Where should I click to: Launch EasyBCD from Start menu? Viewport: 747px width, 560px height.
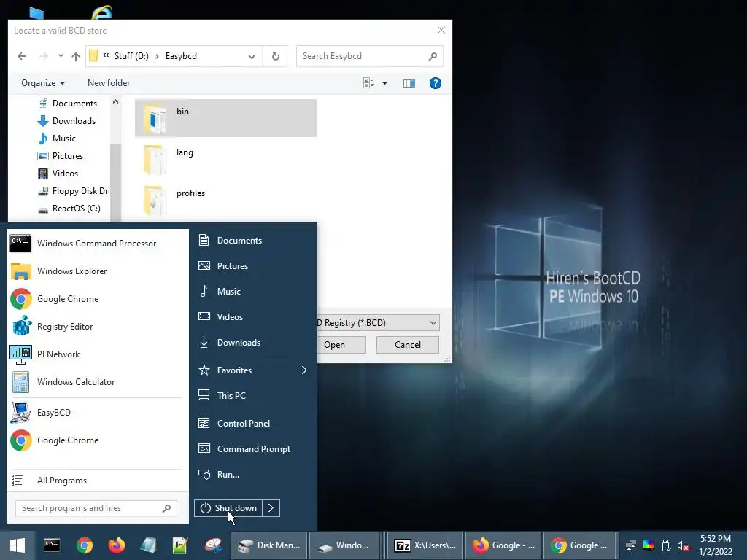(x=97, y=413)
